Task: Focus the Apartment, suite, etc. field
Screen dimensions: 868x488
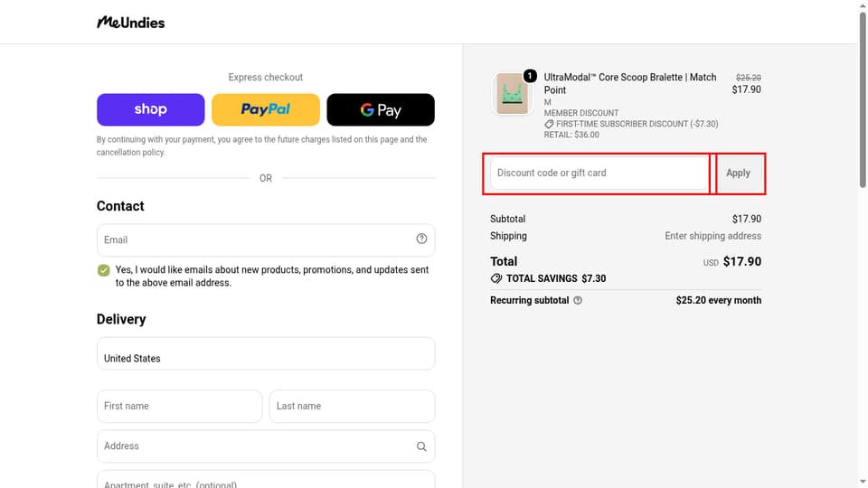Action: (x=266, y=480)
